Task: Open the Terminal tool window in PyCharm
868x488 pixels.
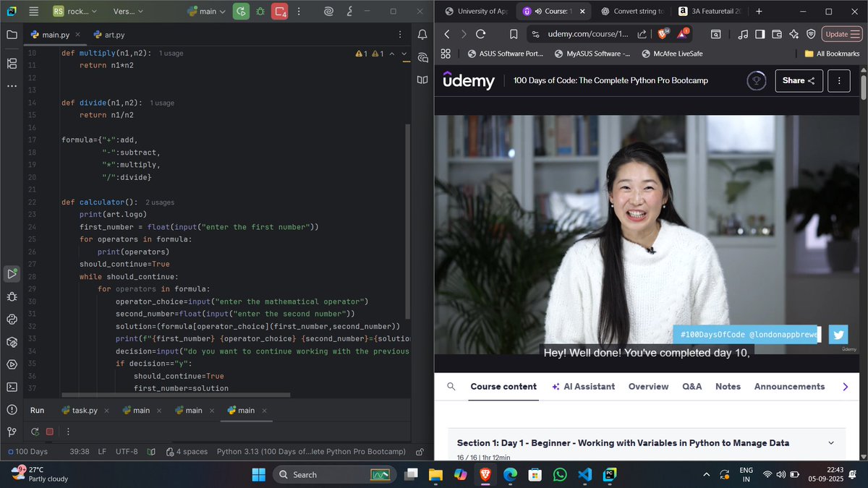Action: (11, 388)
